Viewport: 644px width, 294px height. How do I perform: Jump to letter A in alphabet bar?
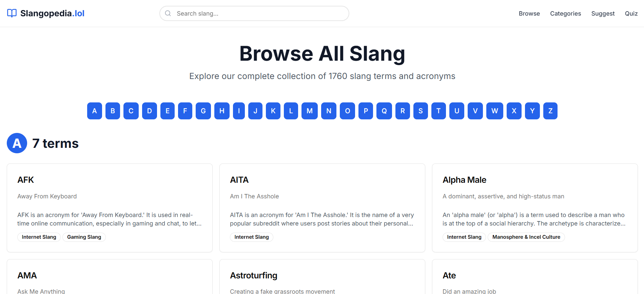[x=95, y=111]
